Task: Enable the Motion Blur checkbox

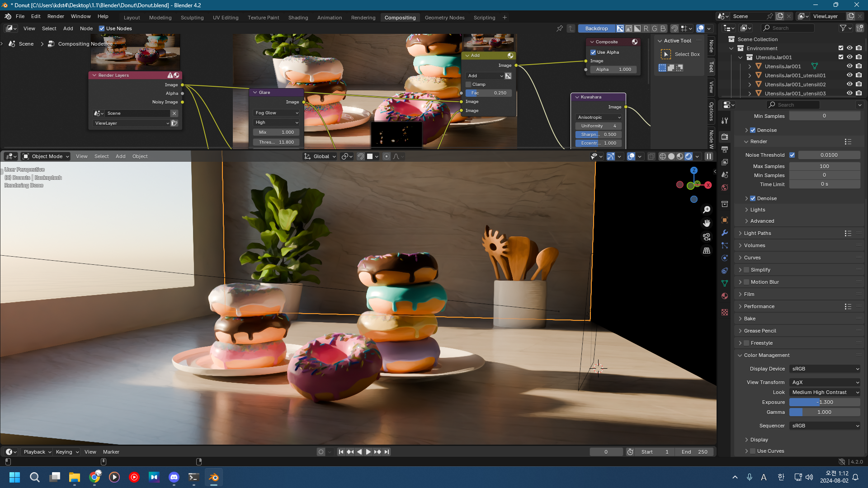Action: coord(746,282)
